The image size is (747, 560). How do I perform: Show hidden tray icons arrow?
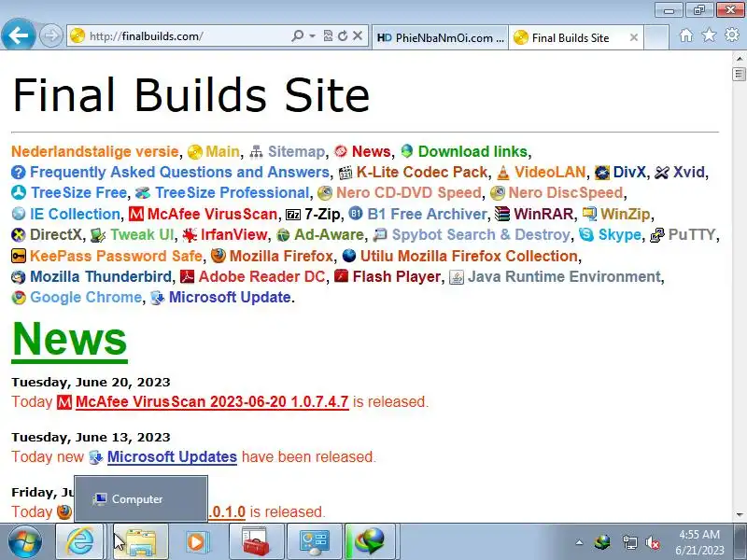click(579, 542)
